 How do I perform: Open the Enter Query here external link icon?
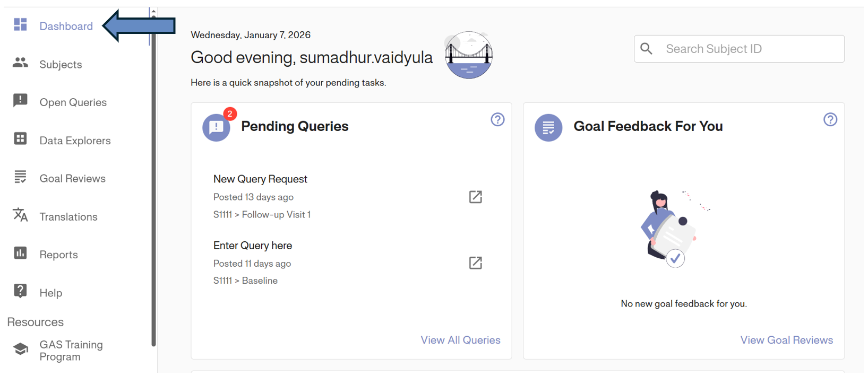[475, 263]
